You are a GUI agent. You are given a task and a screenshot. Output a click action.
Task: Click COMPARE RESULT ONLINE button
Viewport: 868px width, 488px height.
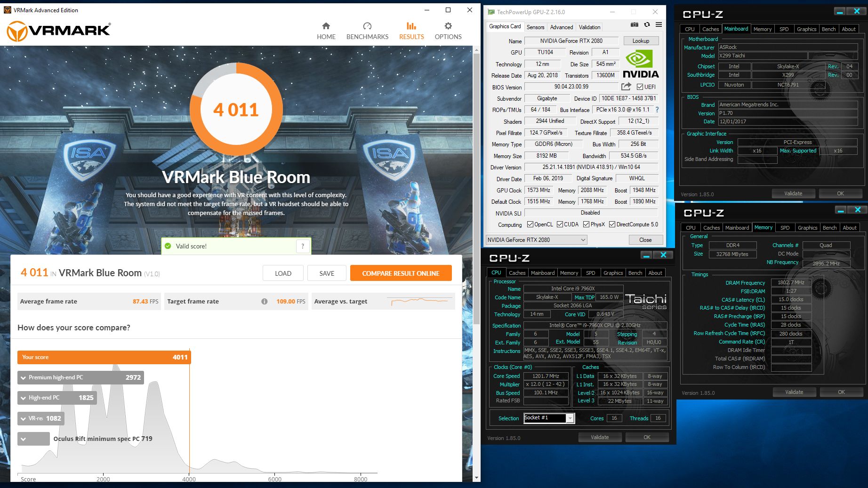(x=401, y=273)
